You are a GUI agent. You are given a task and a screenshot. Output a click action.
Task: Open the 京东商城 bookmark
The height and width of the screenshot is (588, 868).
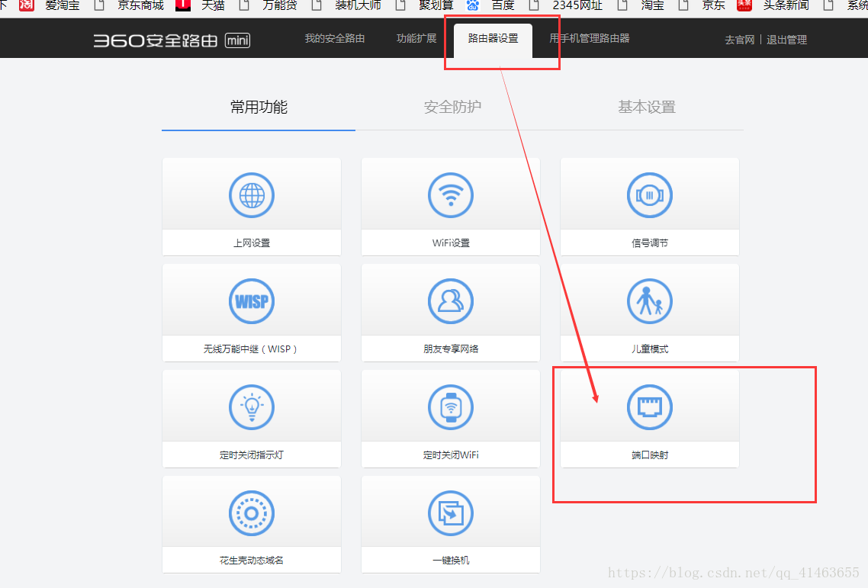point(140,5)
